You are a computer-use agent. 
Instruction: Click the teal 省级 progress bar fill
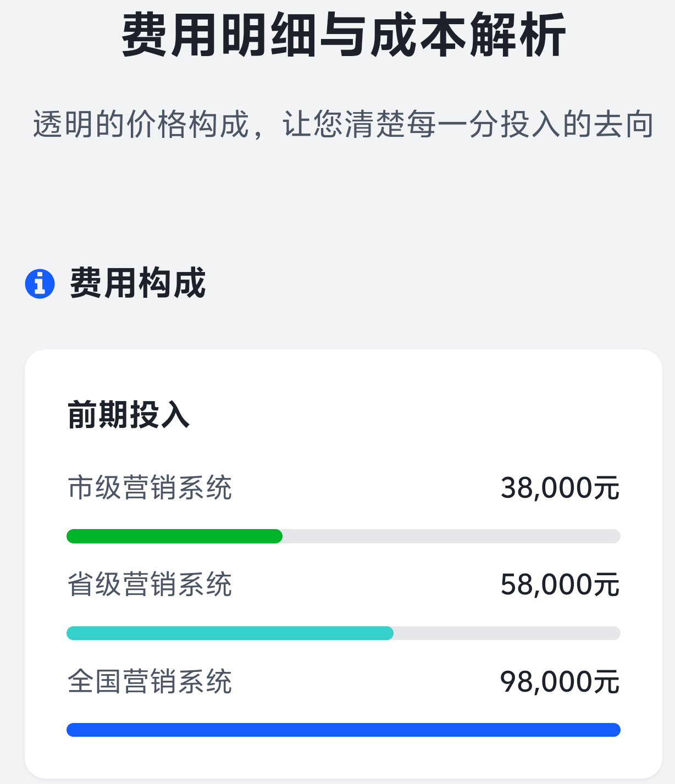[x=230, y=633]
